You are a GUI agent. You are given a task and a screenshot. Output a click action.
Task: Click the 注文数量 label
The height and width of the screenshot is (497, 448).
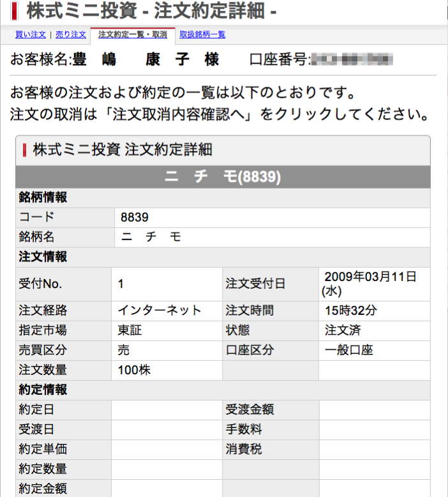coord(43,370)
